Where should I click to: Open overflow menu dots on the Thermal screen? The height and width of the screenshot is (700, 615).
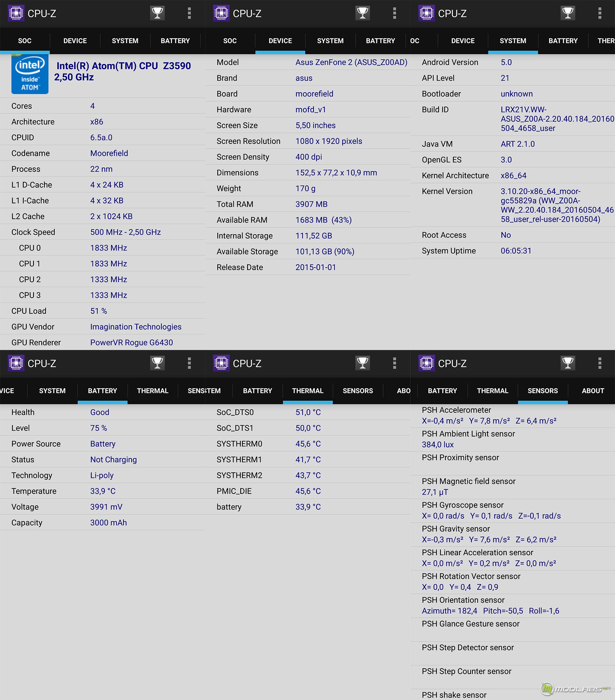pyautogui.click(x=395, y=363)
